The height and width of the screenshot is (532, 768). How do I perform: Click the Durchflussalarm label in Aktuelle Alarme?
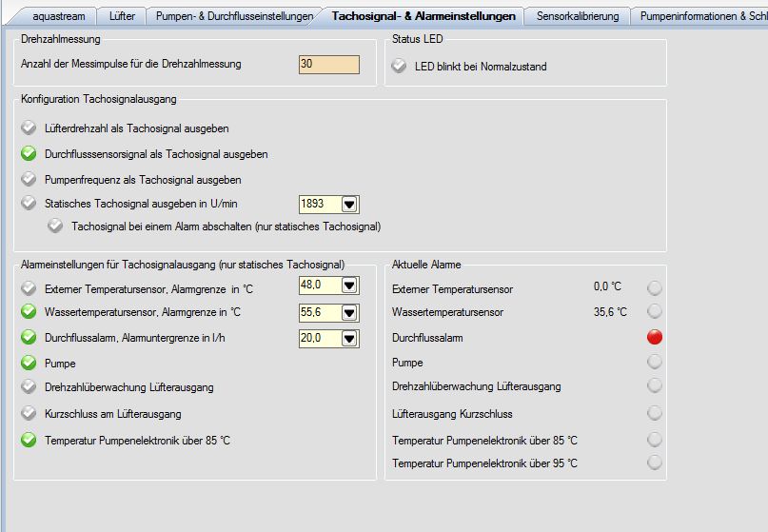click(427, 338)
